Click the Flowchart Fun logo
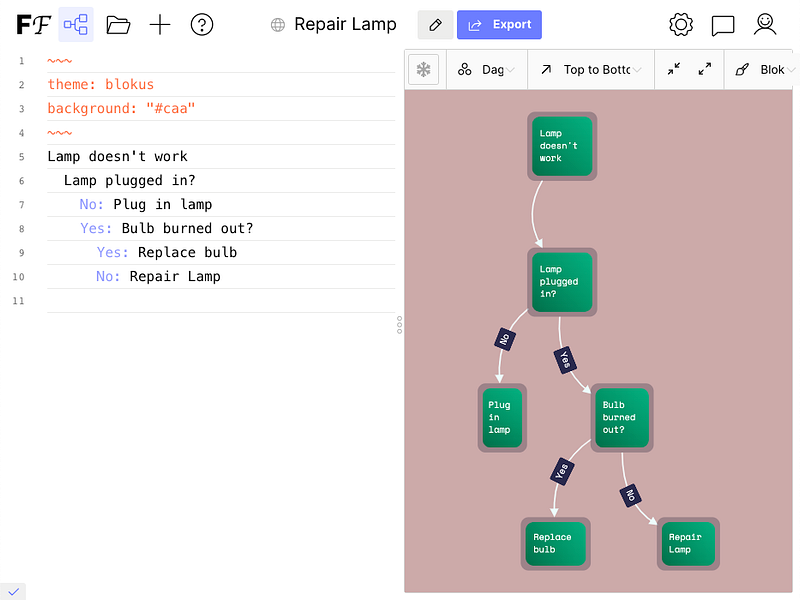Viewport: 800px width, 600px height. tap(33, 24)
